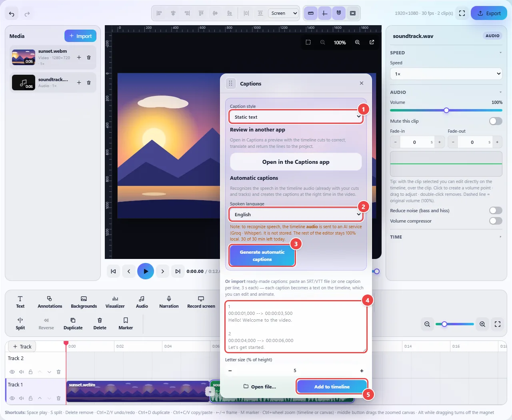Redo the last action
The height and width of the screenshot is (420, 512).
coord(27,14)
